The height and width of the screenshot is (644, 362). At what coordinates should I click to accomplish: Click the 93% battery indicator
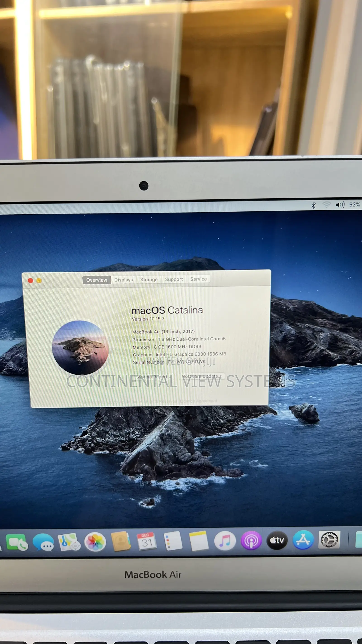(x=355, y=204)
